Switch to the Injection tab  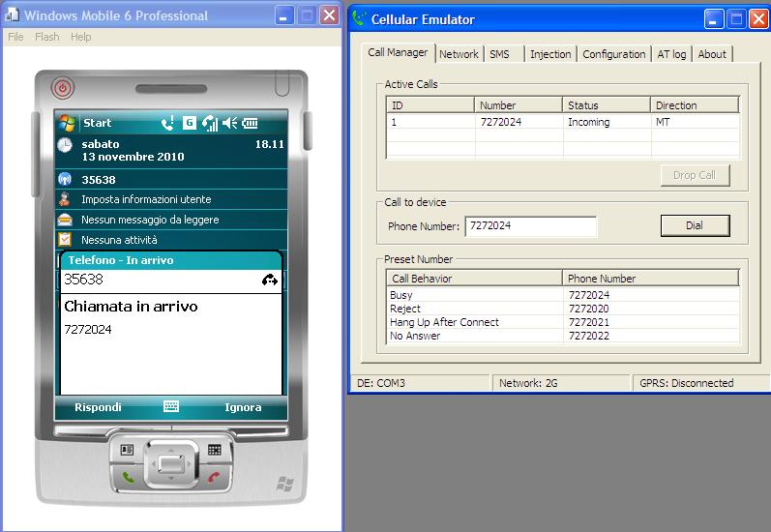[x=550, y=54]
